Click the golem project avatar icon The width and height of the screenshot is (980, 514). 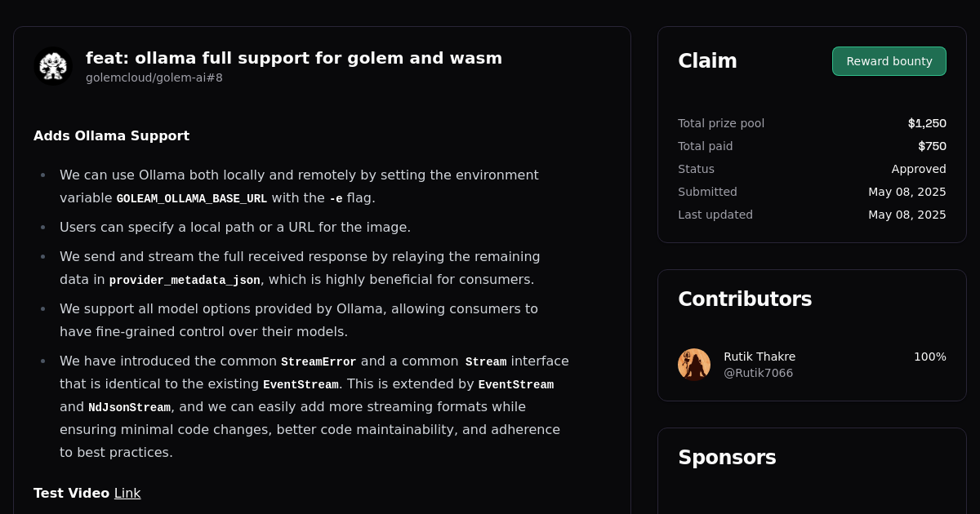(x=53, y=66)
